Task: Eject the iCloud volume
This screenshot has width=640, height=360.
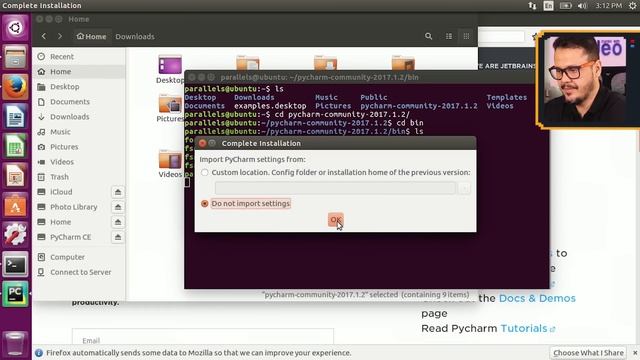Action: [x=118, y=192]
